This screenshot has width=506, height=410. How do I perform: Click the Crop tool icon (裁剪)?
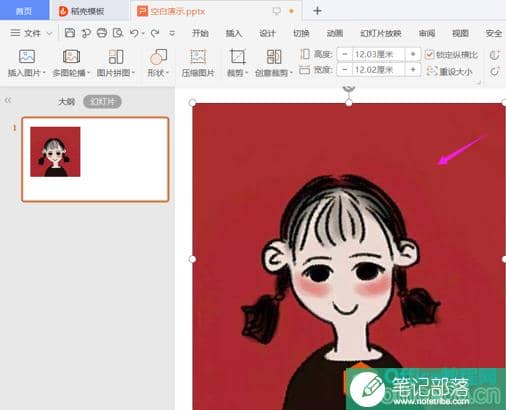point(238,56)
